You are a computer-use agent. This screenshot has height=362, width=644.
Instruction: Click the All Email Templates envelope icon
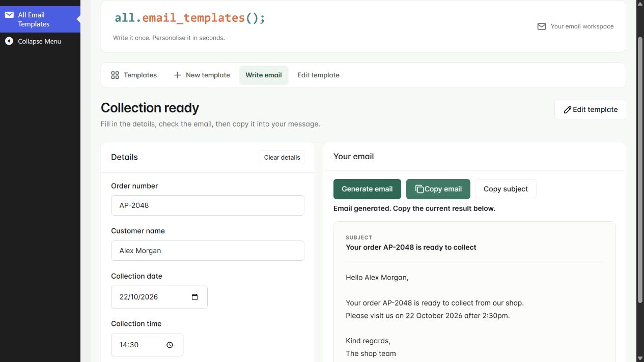pyautogui.click(x=9, y=15)
